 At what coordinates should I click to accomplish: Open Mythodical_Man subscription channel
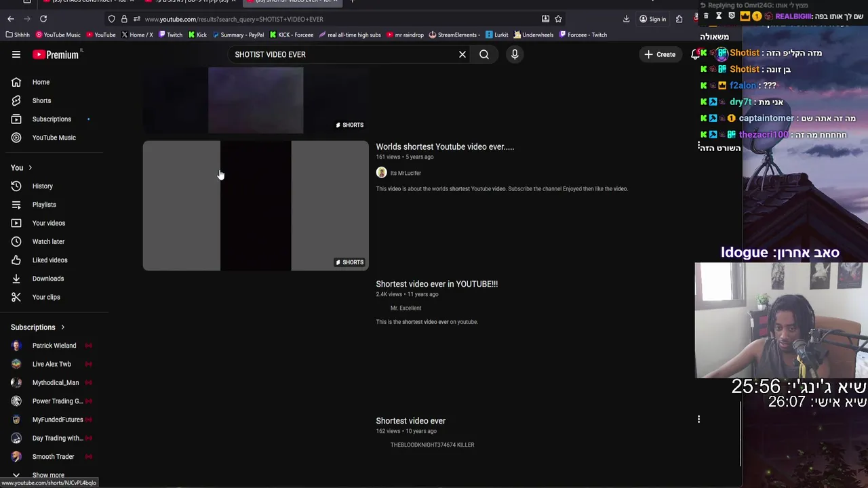[x=54, y=382]
